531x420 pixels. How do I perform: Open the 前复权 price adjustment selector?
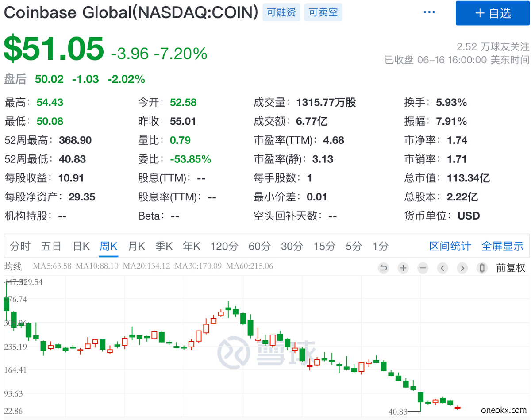coord(511,268)
